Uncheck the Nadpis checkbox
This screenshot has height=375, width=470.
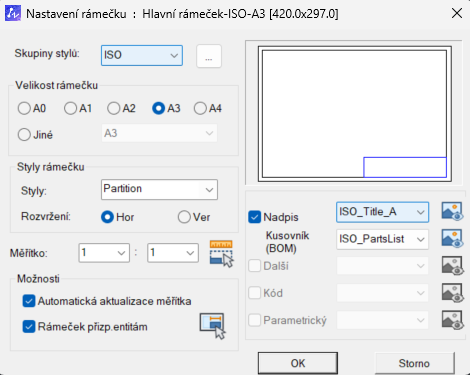(255, 217)
